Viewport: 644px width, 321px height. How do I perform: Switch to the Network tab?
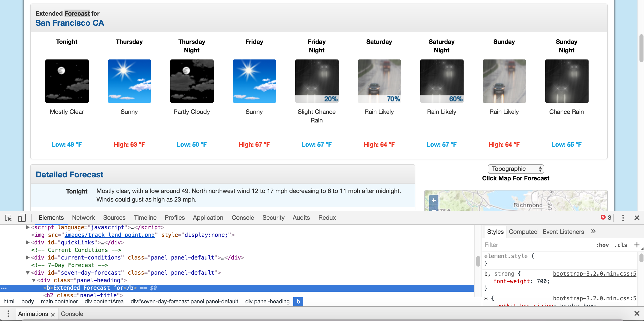(x=83, y=218)
